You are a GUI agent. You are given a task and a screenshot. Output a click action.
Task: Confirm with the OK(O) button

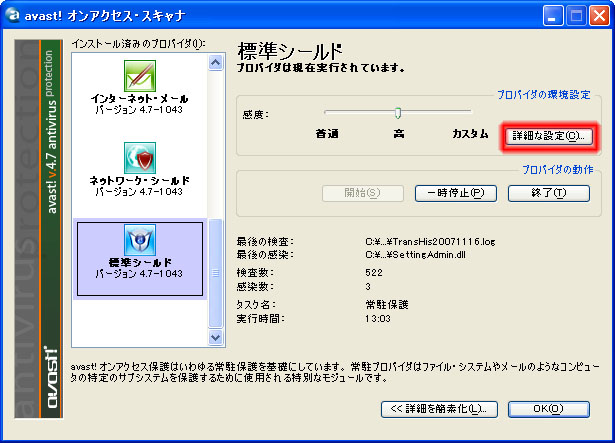coord(549,409)
